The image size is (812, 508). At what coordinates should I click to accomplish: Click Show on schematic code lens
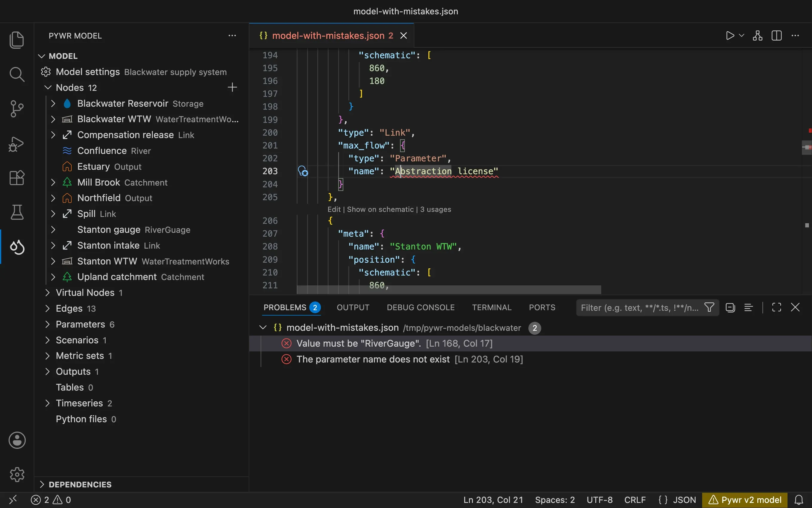380,209
